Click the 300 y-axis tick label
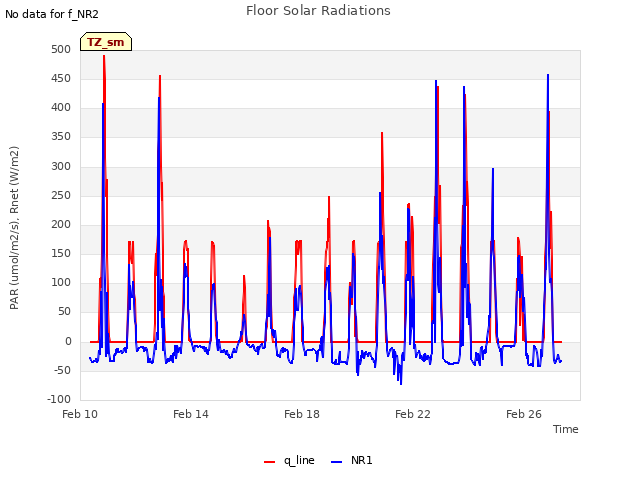Viewport: 640px width, 480px height. click(x=61, y=167)
